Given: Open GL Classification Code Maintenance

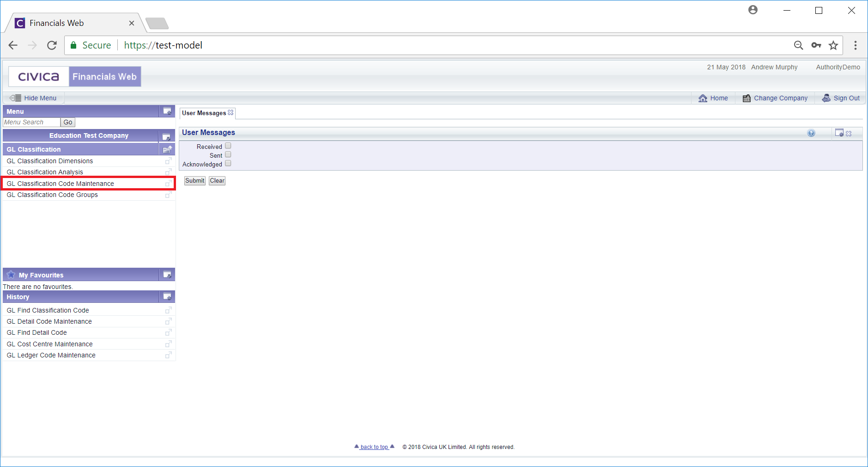Looking at the screenshot, I should click(x=60, y=184).
